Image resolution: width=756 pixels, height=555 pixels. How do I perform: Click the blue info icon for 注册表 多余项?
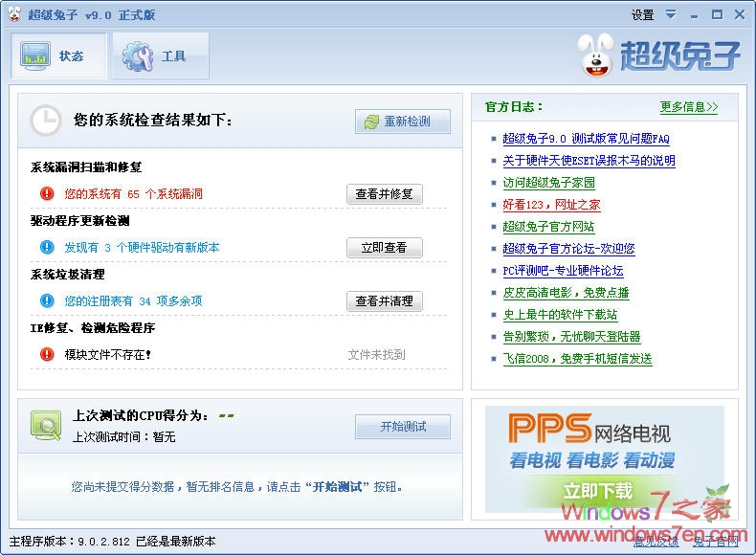click(47, 300)
